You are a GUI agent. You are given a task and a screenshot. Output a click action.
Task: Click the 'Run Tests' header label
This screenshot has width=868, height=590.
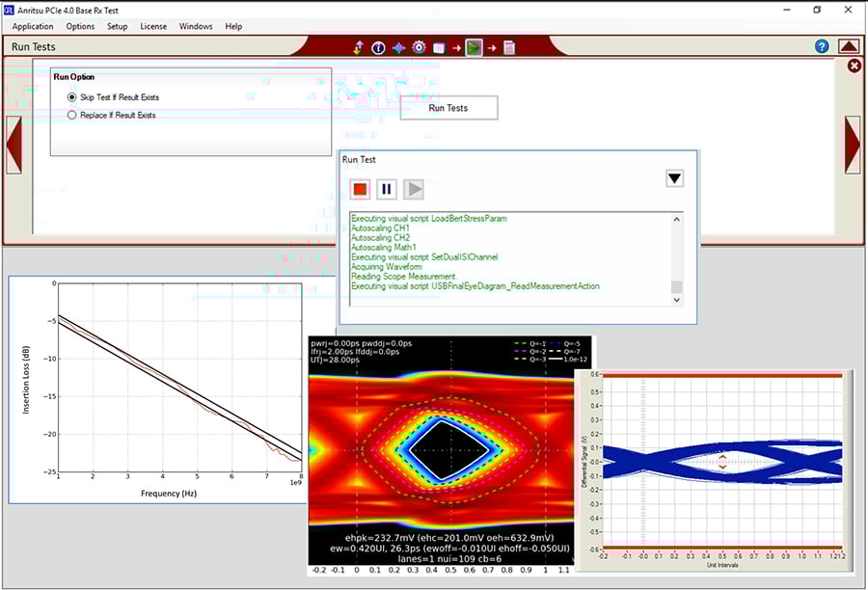tap(34, 47)
